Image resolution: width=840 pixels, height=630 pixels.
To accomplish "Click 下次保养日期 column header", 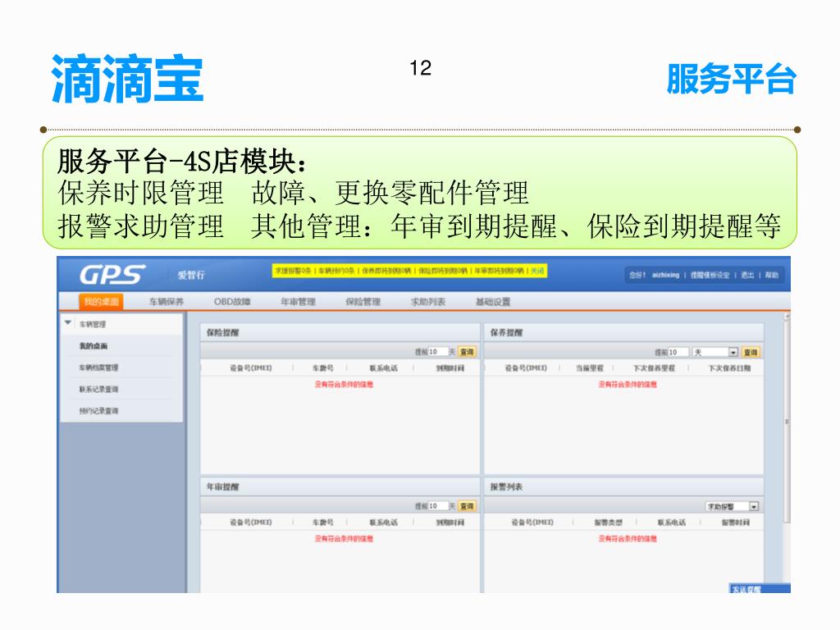I will (729, 368).
